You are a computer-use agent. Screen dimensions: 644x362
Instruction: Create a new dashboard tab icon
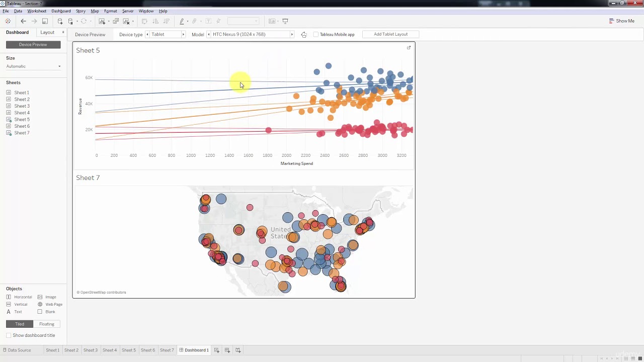pos(227,350)
